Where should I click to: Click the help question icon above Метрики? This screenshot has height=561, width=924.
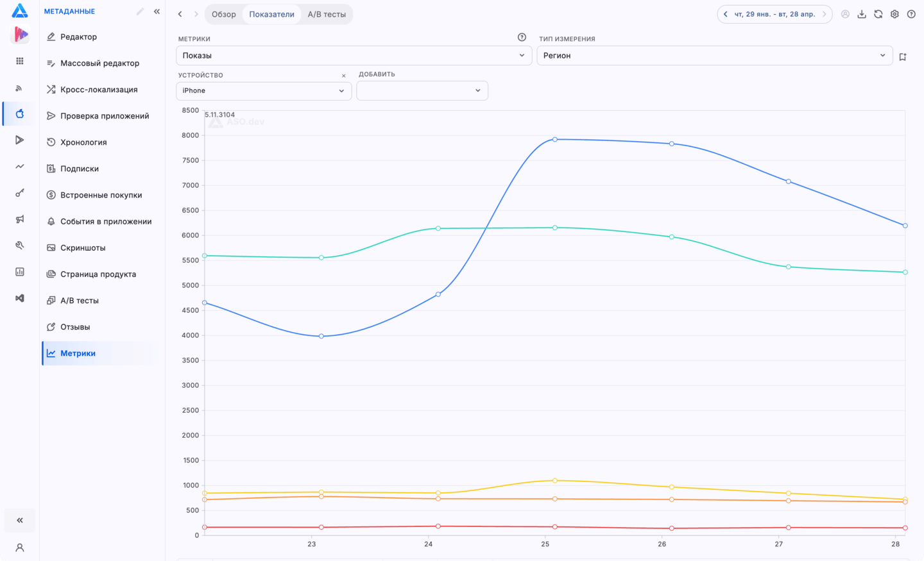click(522, 37)
